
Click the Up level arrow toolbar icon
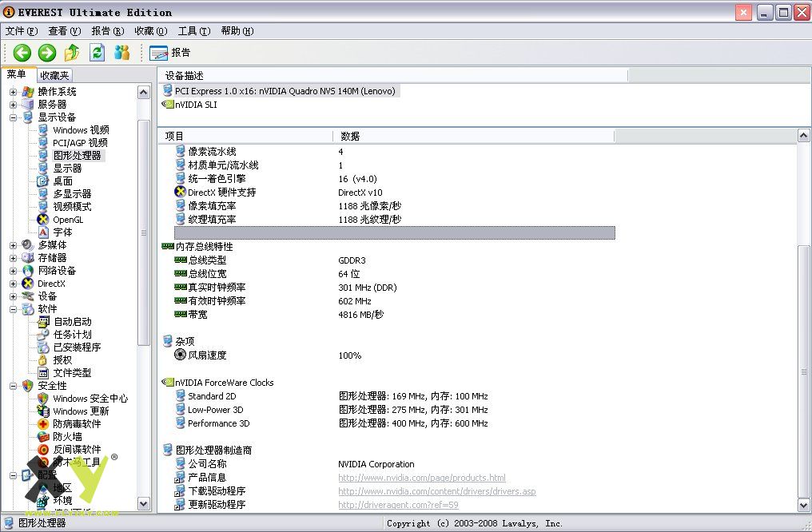coord(72,52)
